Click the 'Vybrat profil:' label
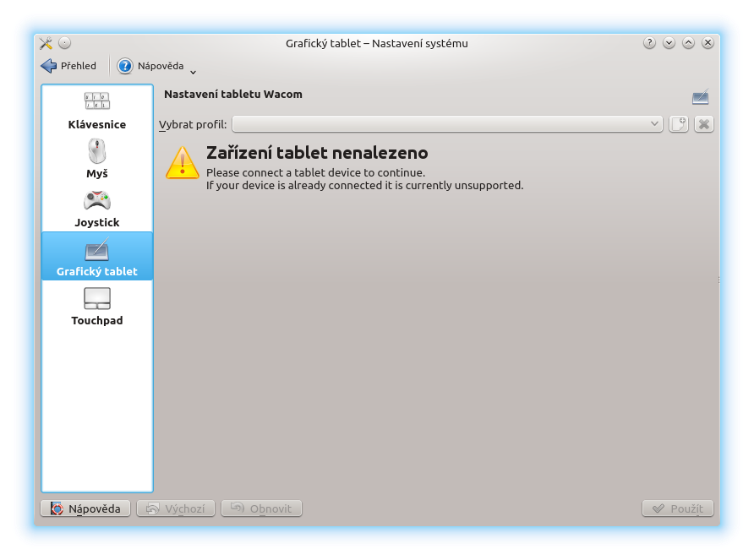This screenshot has width=754, height=560. 193,124
